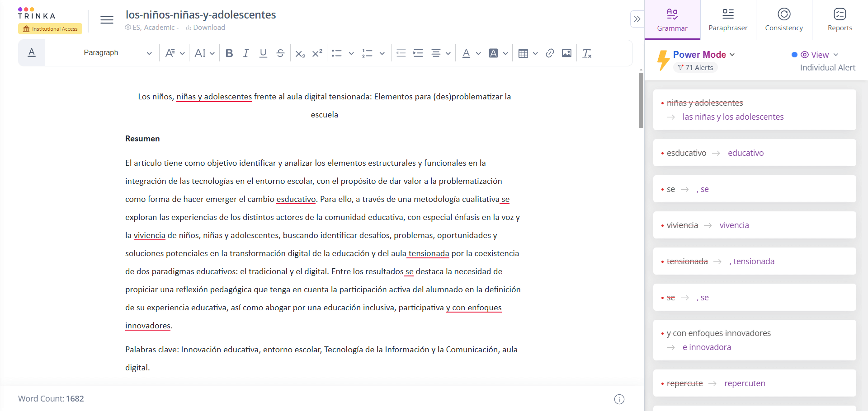The width and height of the screenshot is (868, 411).
Task: Expand table options dropdown arrow
Action: (x=535, y=53)
